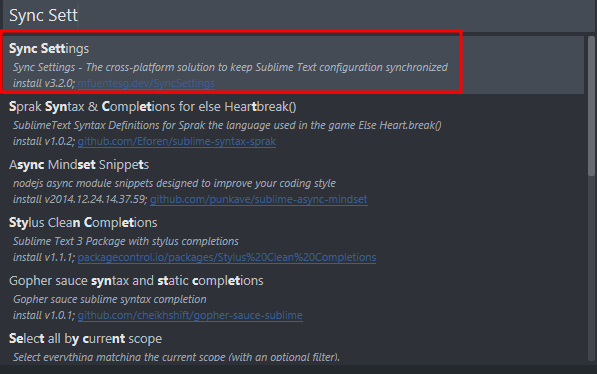This screenshot has width=597, height=374.
Task: Open github.com/cheikhshift/gopher-sauce-sublime link
Action: tap(190, 315)
